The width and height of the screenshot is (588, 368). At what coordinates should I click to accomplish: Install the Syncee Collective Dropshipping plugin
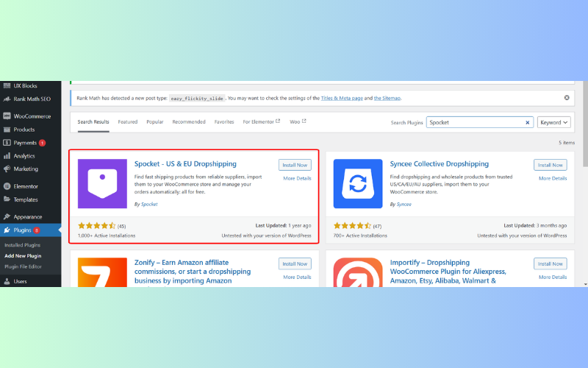point(550,165)
